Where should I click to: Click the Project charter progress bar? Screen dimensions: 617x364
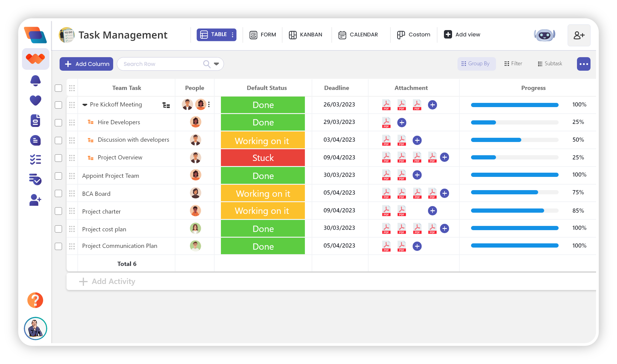(x=514, y=211)
